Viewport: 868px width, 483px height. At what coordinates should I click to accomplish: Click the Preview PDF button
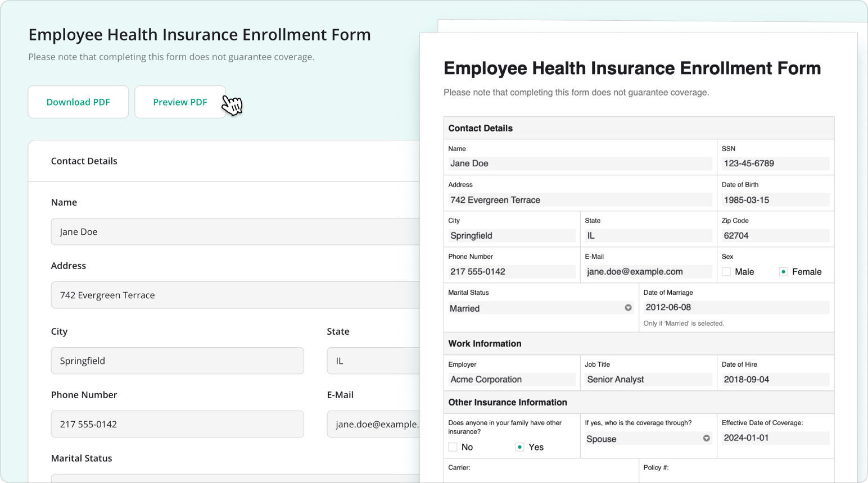point(180,102)
